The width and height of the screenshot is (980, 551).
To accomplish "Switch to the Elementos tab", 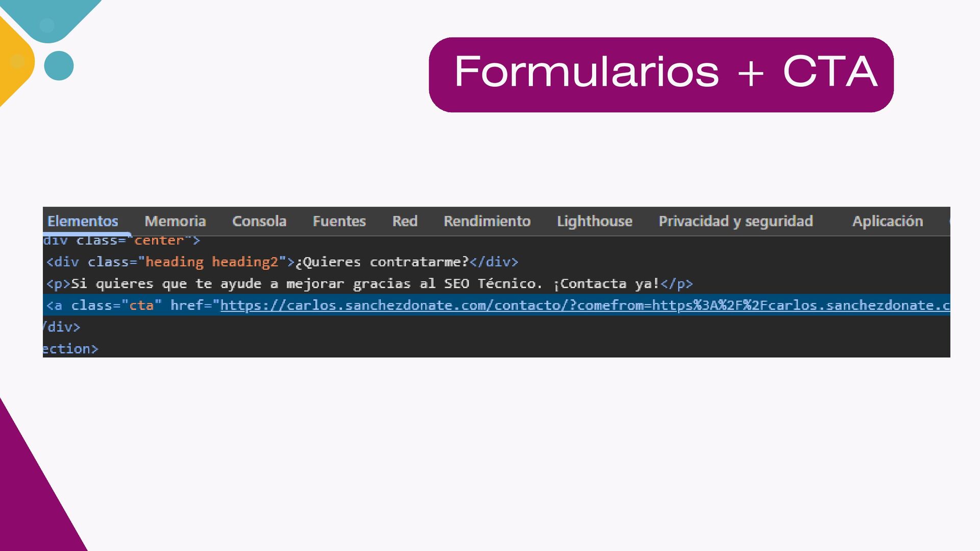I will (x=83, y=221).
